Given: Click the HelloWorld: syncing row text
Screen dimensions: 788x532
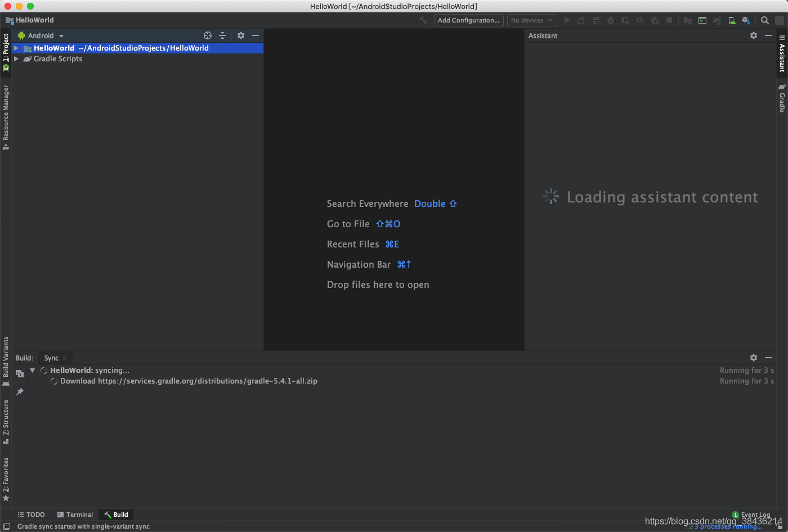Looking at the screenshot, I should pos(89,371).
